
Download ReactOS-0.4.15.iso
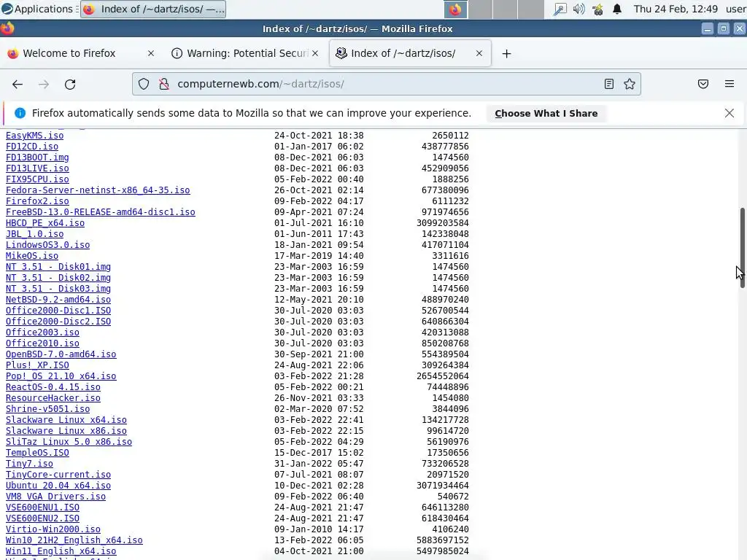pos(53,388)
